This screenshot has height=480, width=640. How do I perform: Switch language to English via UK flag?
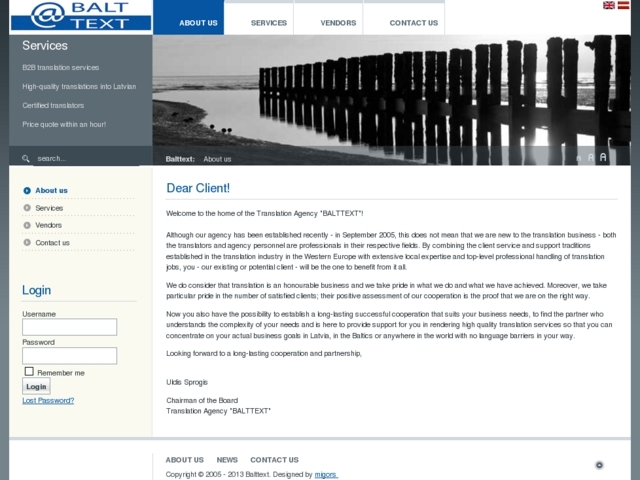[609, 5]
